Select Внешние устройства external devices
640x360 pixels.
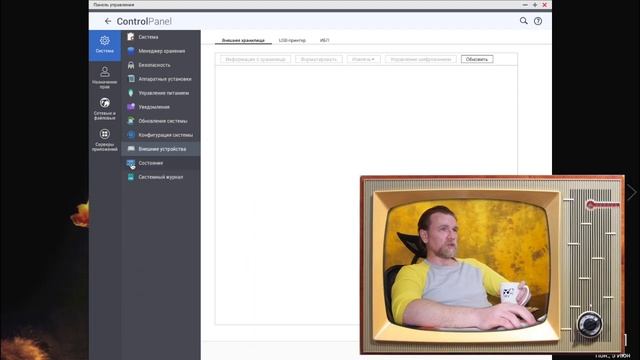(161, 149)
